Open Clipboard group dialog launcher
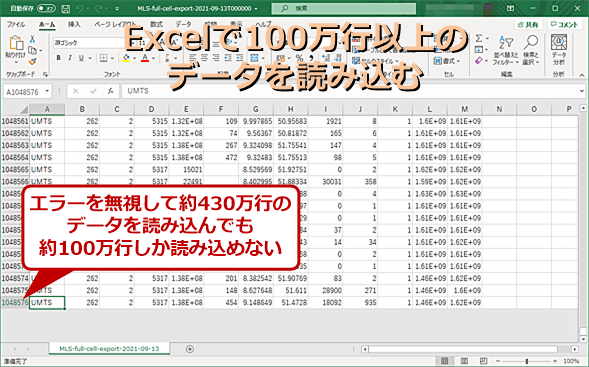The width and height of the screenshot is (589, 367). 45,74
